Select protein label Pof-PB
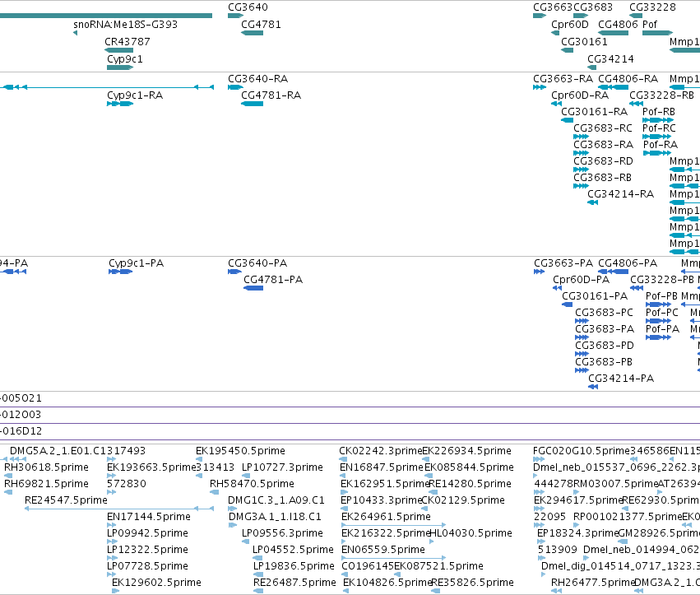The width and height of the screenshot is (700, 595). [x=661, y=296]
